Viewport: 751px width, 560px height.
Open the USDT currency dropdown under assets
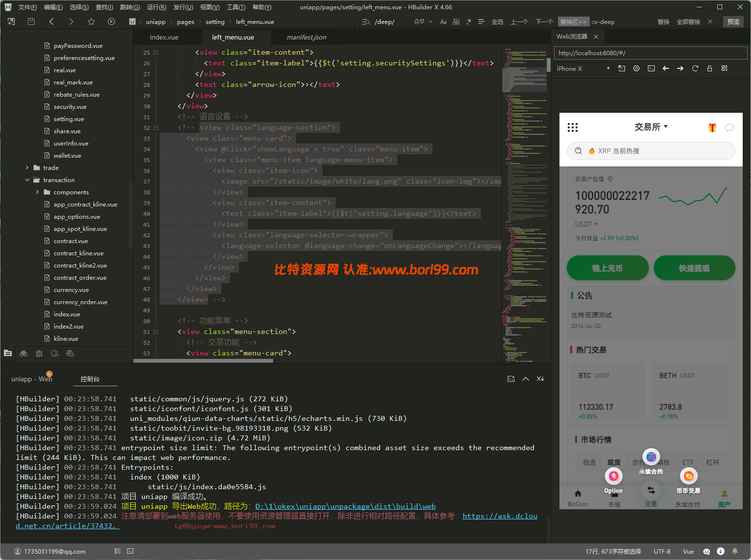click(x=586, y=224)
